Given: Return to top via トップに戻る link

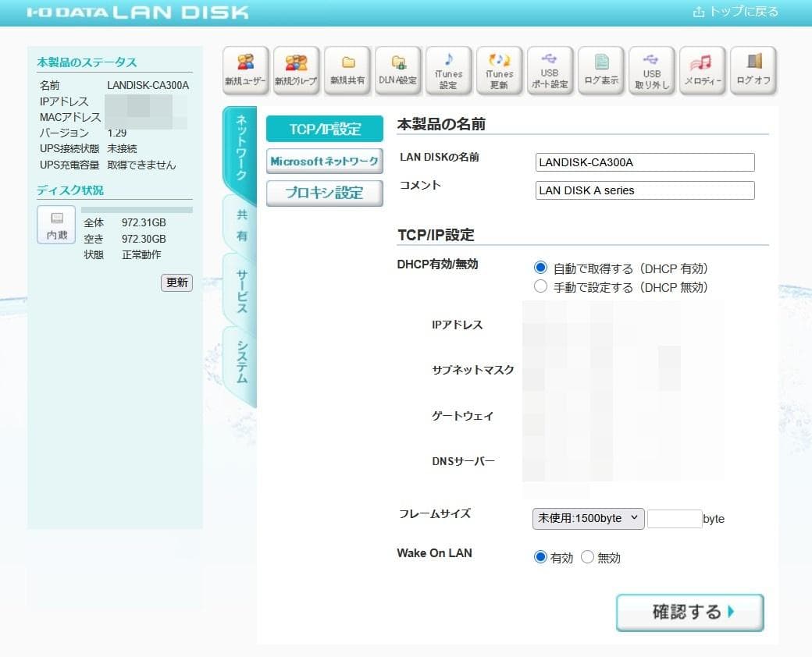Looking at the screenshot, I should (x=735, y=12).
